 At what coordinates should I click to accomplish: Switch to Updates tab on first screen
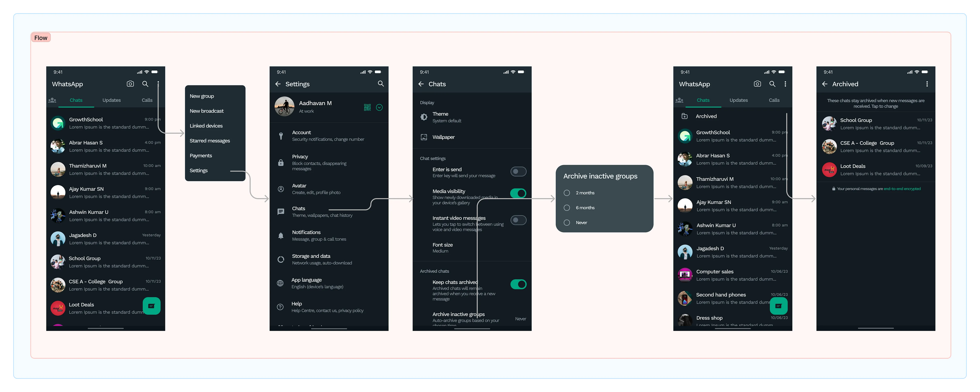pyautogui.click(x=111, y=100)
